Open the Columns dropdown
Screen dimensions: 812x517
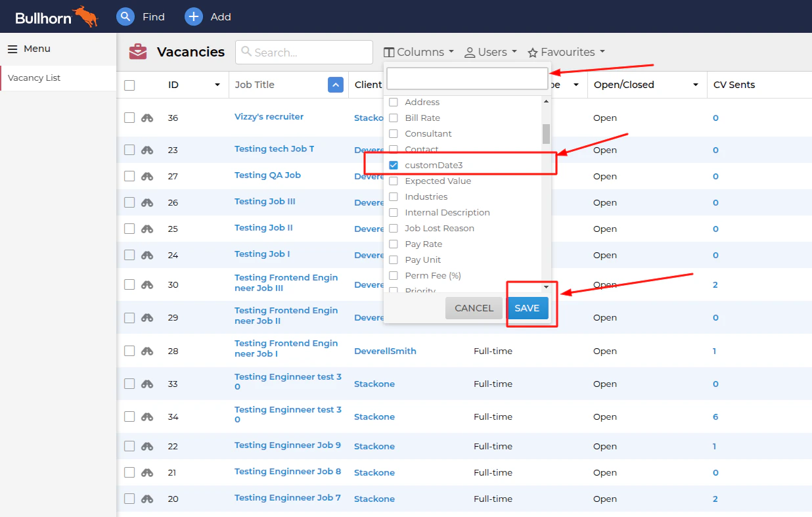pyautogui.click(x=418, y=52)
